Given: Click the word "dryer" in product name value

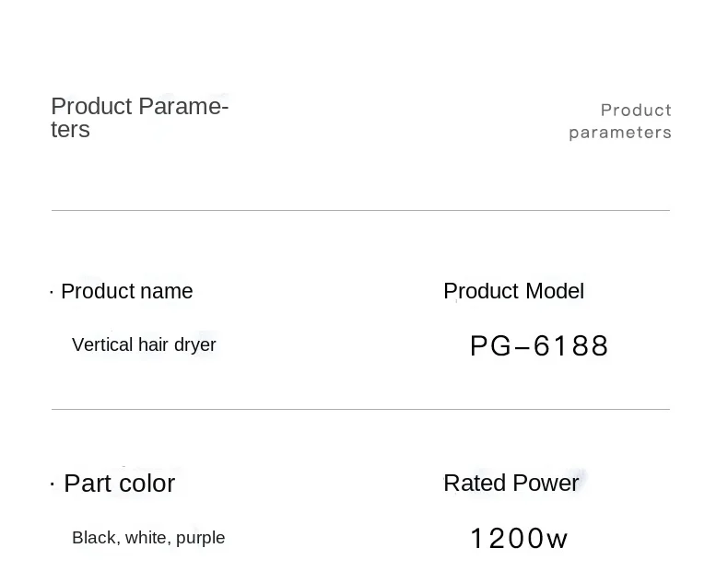Looking at the screenshot, I should click(x=194, y=345).
